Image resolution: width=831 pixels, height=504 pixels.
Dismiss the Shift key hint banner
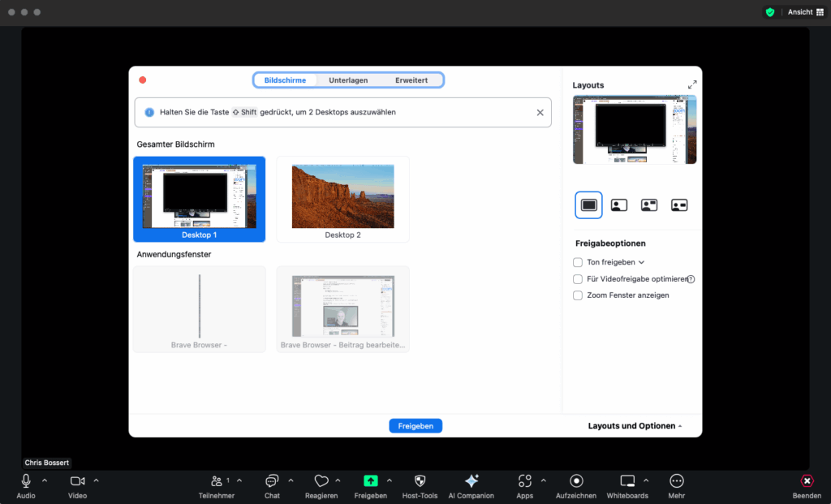540,113
